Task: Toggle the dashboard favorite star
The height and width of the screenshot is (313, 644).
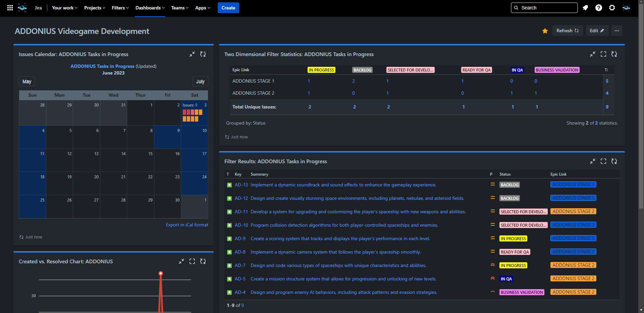Action: [x=545, y=31]
